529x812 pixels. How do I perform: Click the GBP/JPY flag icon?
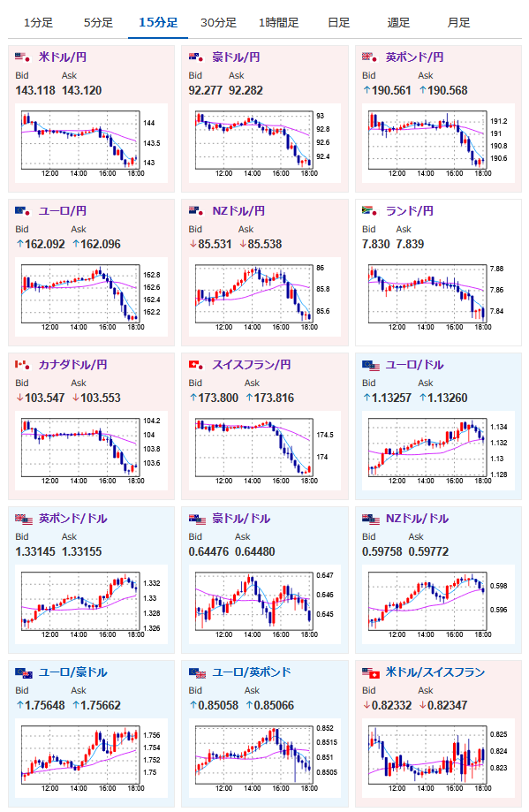click(x=370, y=57)
